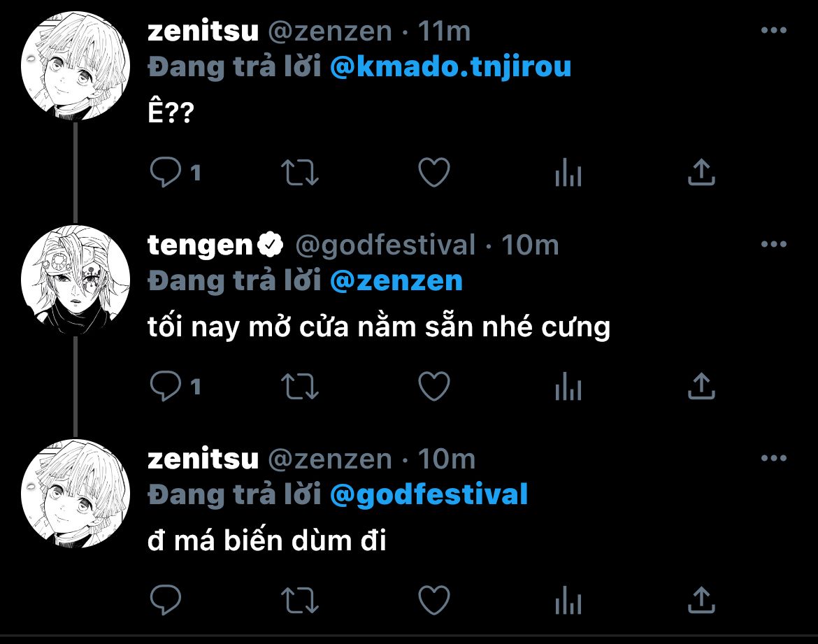This screenshot has width=818, height=644.
Task: Click the @godfestival mention link
Action: coord(428,495)
